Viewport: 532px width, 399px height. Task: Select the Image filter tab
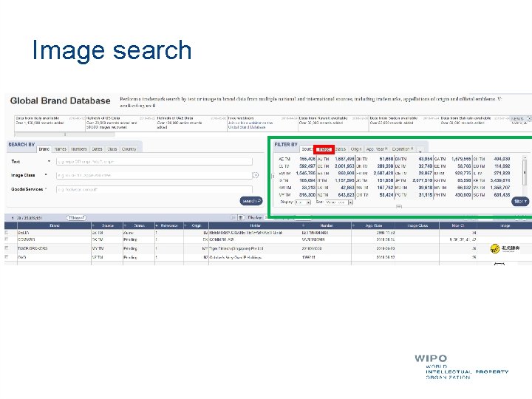(x=324, y=149)
